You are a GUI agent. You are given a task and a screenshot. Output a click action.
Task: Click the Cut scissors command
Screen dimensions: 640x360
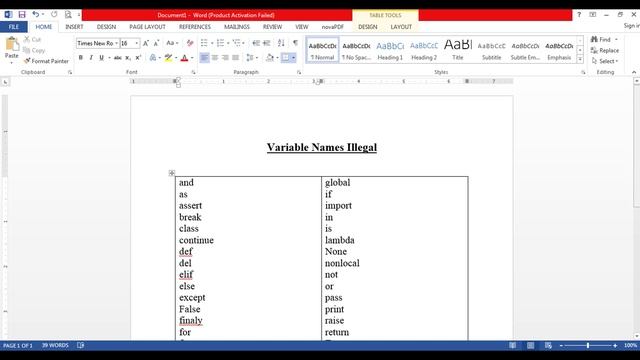(32, 40)
